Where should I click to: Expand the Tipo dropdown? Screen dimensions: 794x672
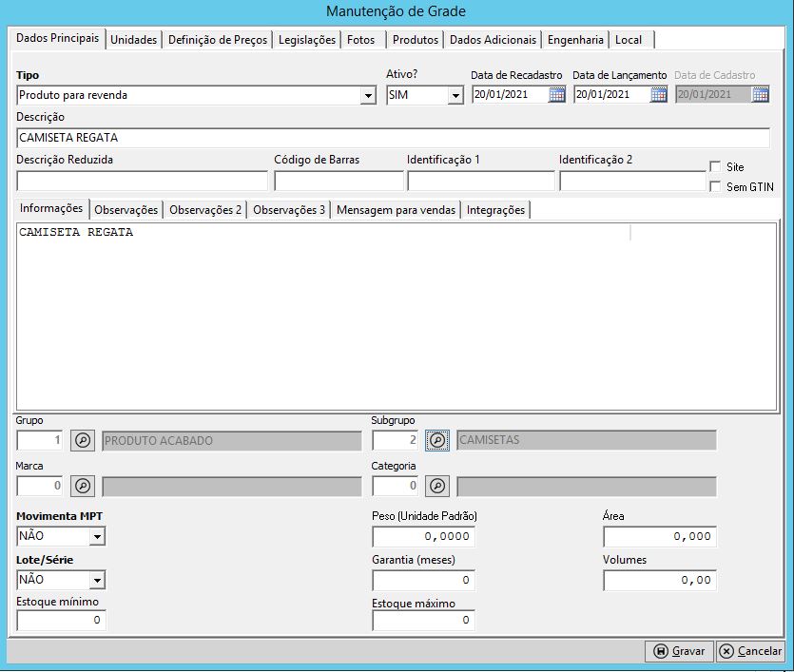coord(368,95)
